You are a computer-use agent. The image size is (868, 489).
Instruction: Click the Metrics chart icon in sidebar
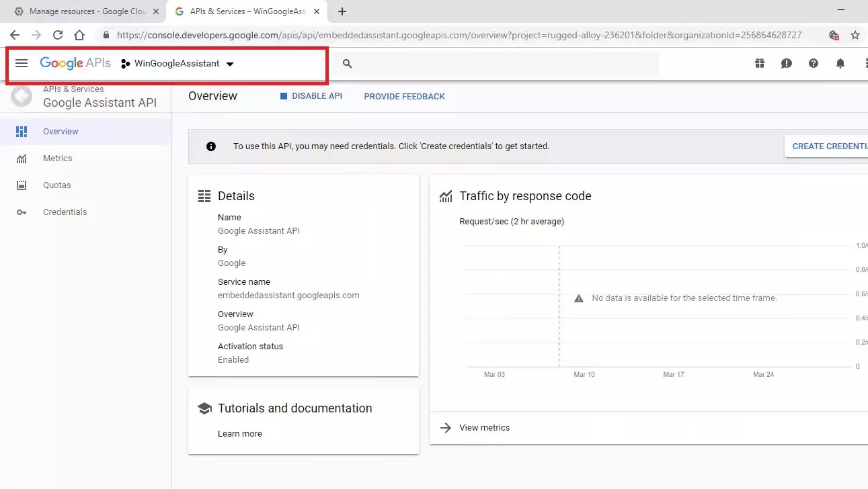click(22, 159)
